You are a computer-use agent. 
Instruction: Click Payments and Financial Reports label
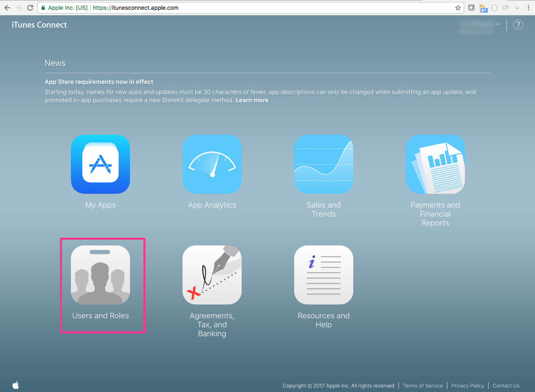coord(435,214)
